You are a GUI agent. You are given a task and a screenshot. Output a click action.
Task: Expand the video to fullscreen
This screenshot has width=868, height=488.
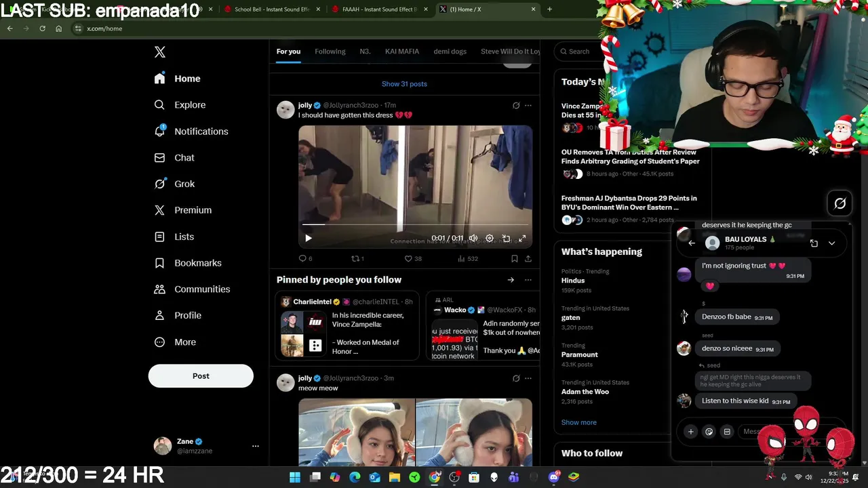coord(522,238)
